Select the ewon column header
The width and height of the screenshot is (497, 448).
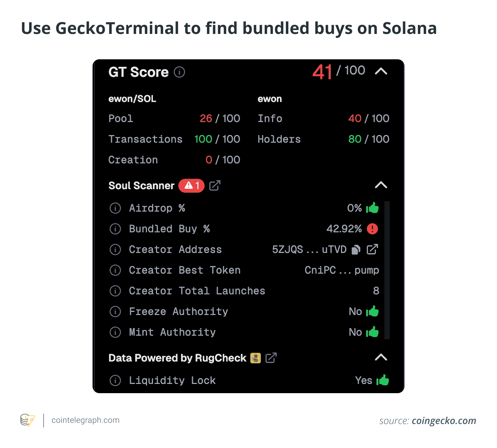pyautogui.click(x=270, y=99)
